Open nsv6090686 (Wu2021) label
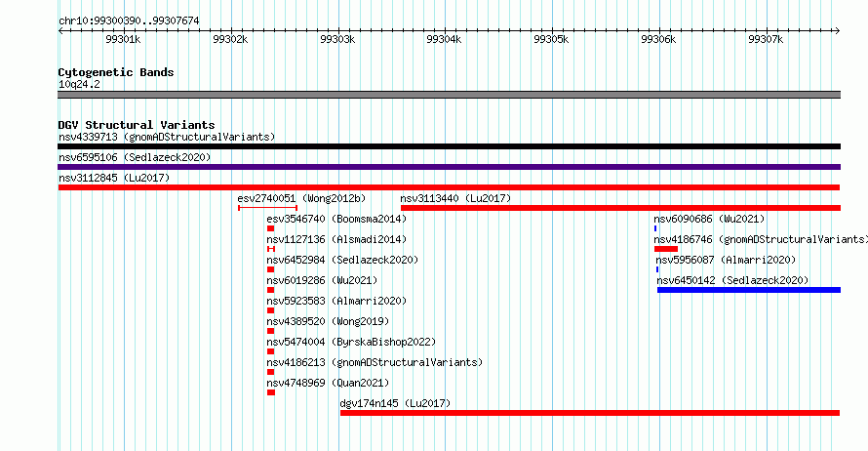This screenshot has height=451, width=868. (x=709, y=219)
